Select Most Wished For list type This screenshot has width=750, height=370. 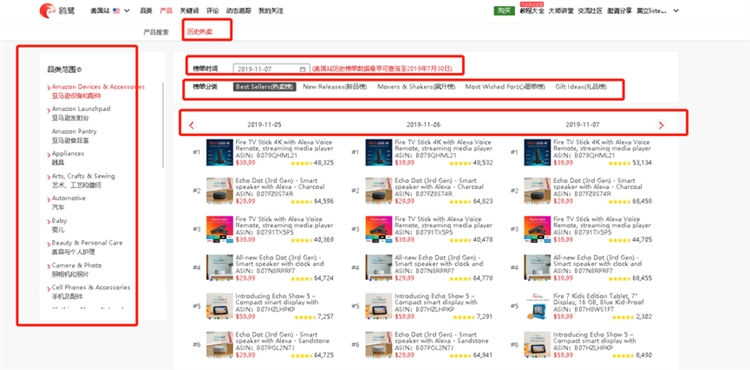[x=505, y=87]
